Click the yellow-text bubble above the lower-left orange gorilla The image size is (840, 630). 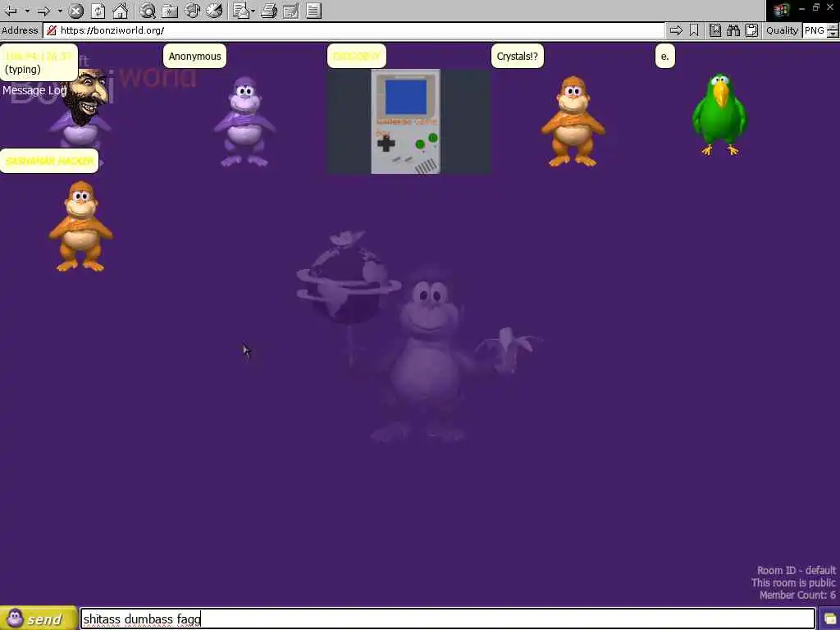[x=49, y=161]
